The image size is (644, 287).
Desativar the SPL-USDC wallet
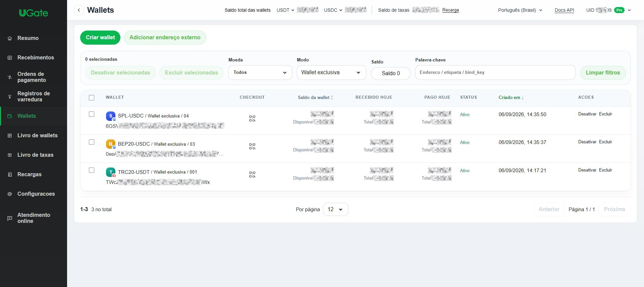(587, 114)
